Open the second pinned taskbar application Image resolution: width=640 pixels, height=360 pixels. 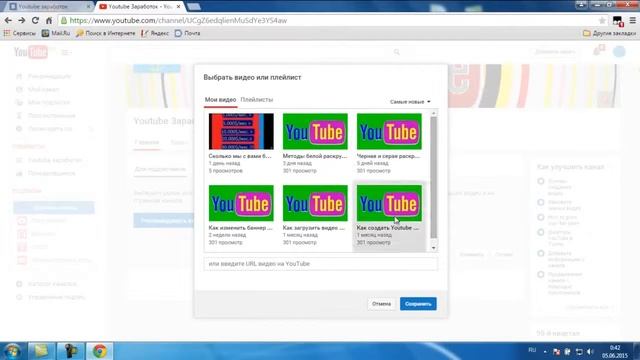[70, 351]
